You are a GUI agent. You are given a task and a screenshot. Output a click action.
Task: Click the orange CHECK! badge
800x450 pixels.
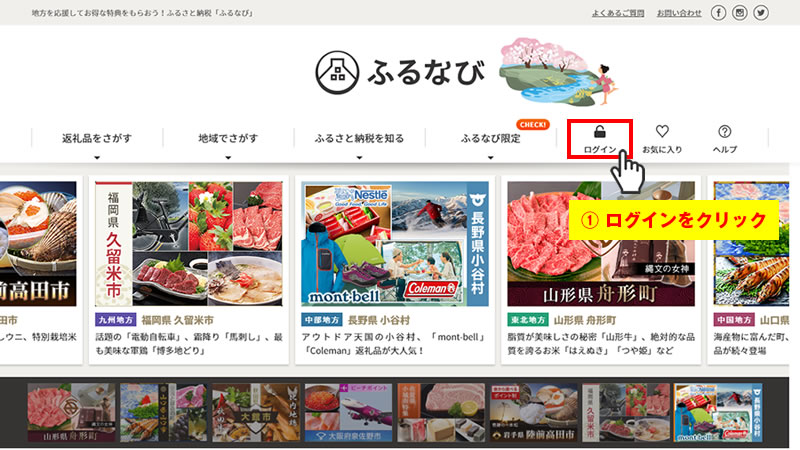533,124
